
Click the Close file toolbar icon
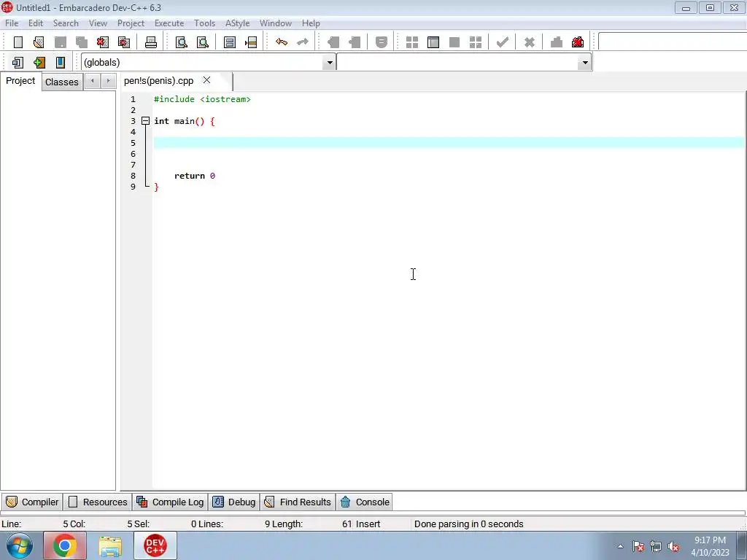click(x=102, y=42)
